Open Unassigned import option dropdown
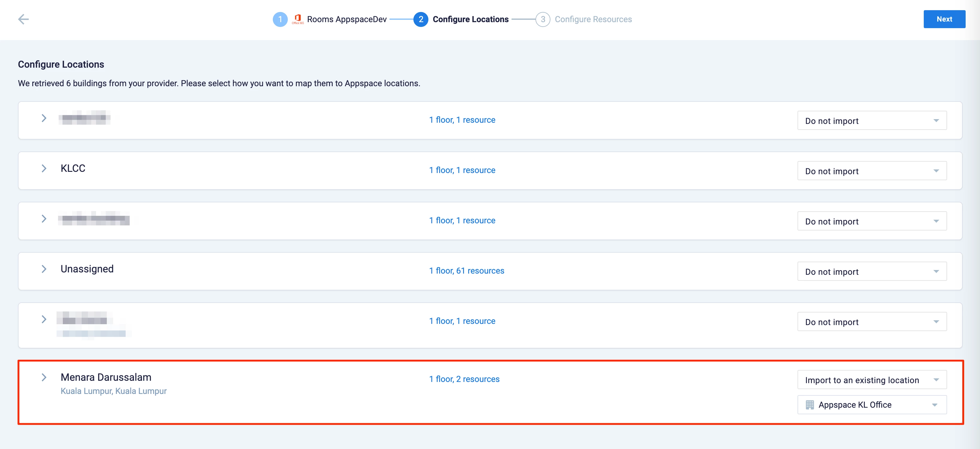980x449 pixels. click(x=872, y=271)
